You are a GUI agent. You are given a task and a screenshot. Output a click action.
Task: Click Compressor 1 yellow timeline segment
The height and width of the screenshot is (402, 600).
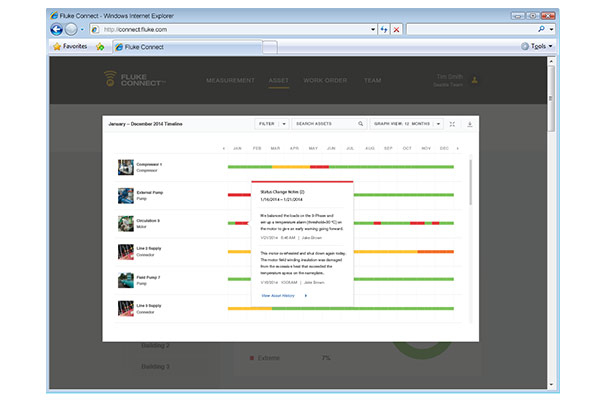click(x=290, y=167)
